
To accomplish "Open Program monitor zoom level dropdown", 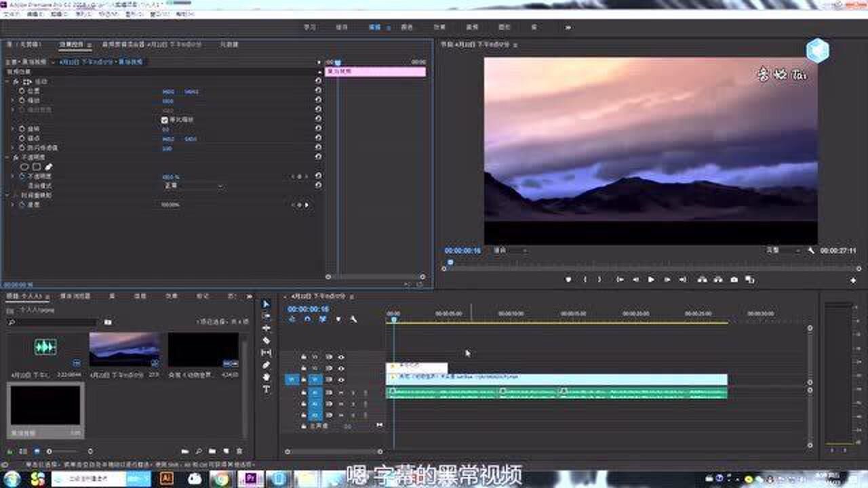I will (x=510, y=251).
